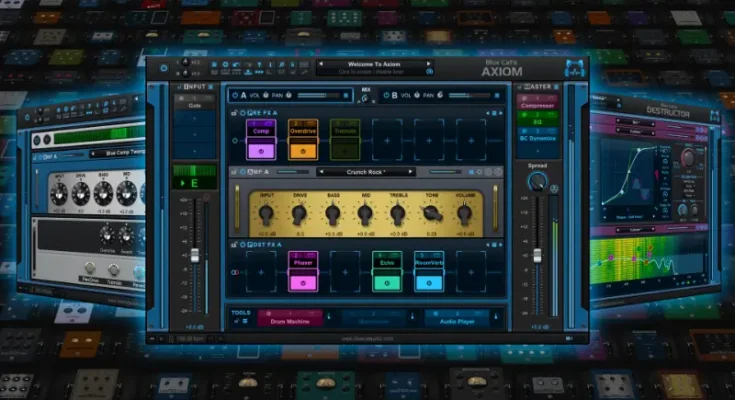Open the Comp pedal in Pre FX
The height and width of the screenshot is (400, 735).
pos(261,134)
